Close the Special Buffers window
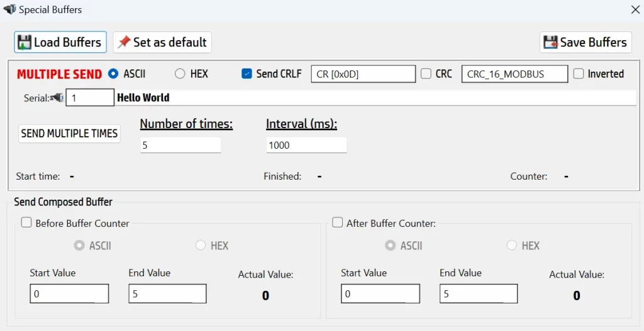 point(635,10)
